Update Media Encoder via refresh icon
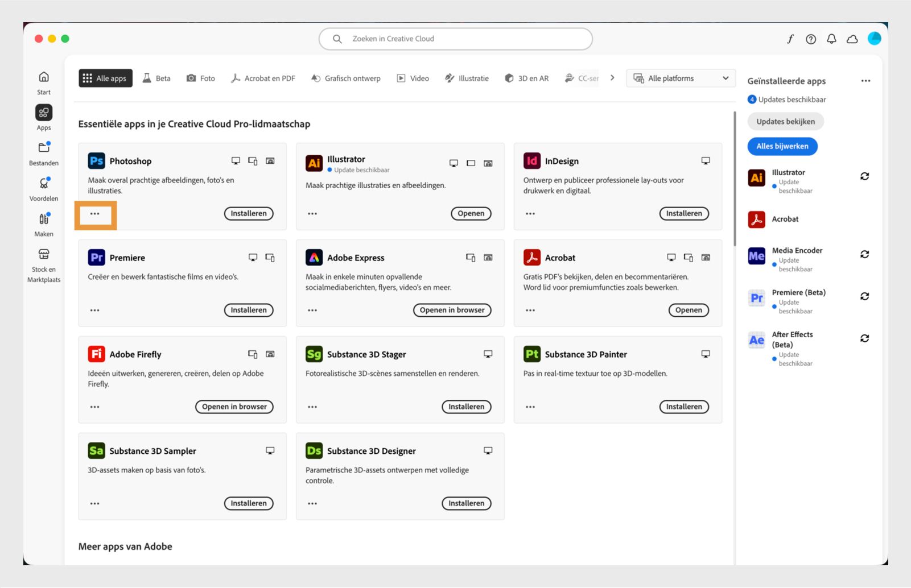911x588 pixels. coord(864,254)
